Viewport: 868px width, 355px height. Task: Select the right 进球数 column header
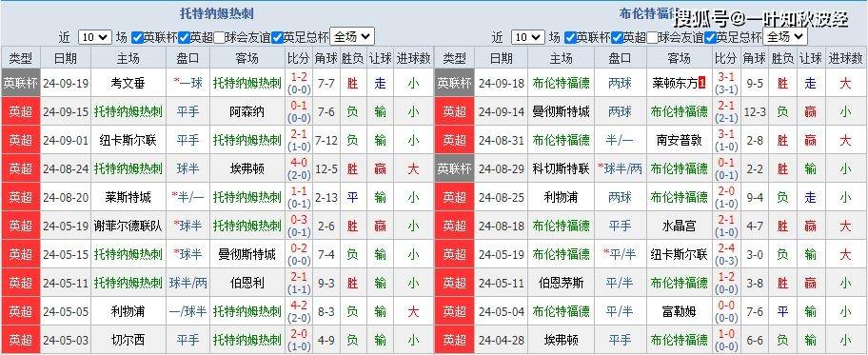[x=845, y=58]
